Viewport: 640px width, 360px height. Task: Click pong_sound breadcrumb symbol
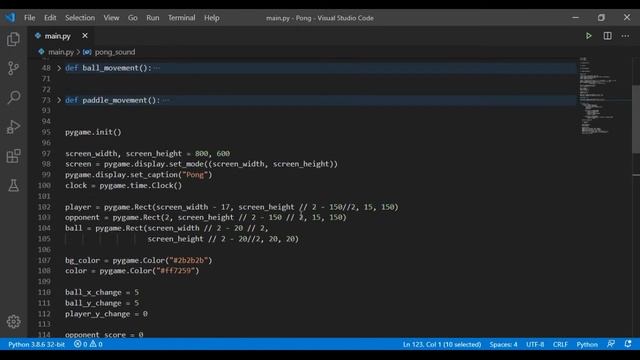[114, 52]
